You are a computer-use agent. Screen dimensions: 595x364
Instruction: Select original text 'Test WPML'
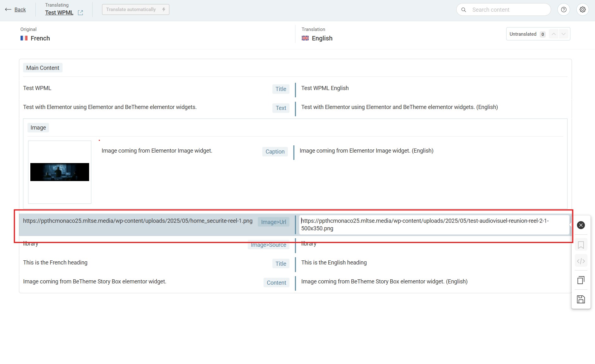[x=37, y=88]
